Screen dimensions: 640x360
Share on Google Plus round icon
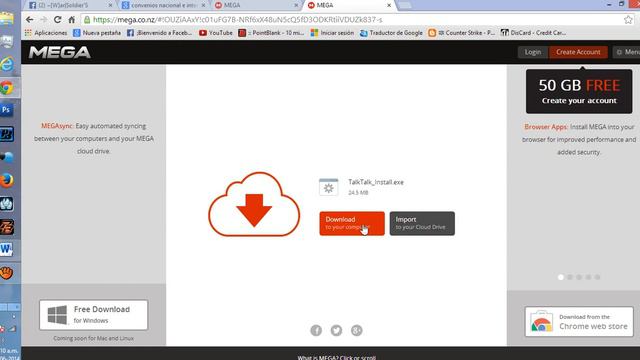click(x=357, y=330)
